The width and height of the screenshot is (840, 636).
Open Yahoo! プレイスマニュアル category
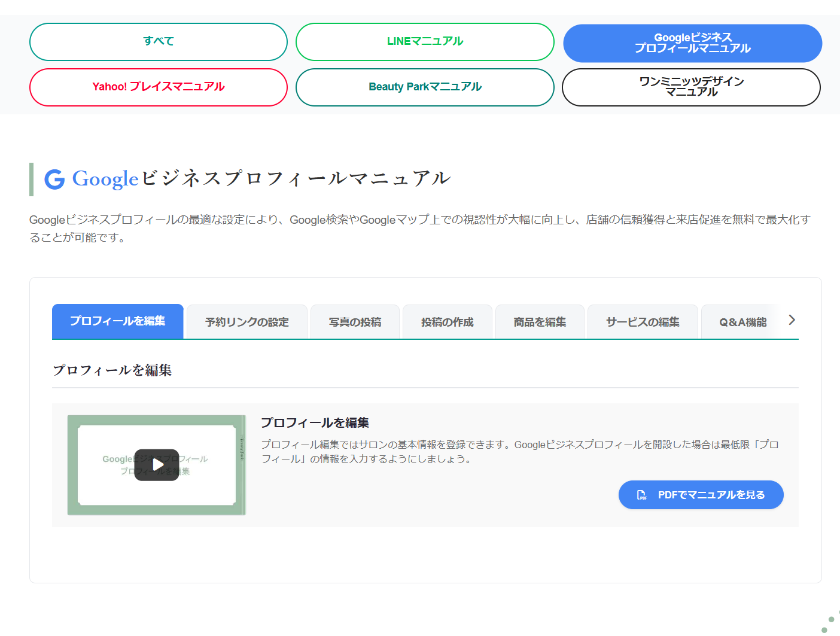159,87
